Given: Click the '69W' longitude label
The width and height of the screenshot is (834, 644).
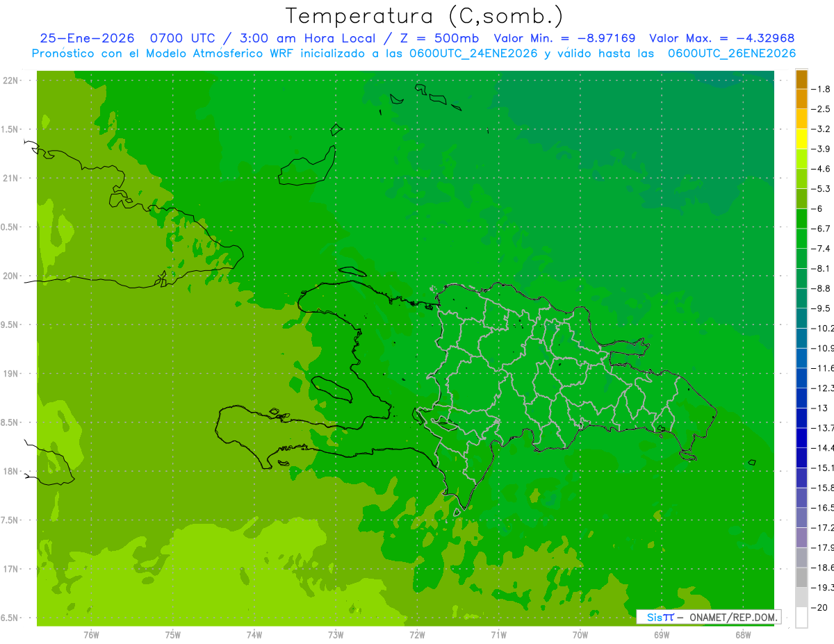Looking at the screenshot, I should click(662, 635).
